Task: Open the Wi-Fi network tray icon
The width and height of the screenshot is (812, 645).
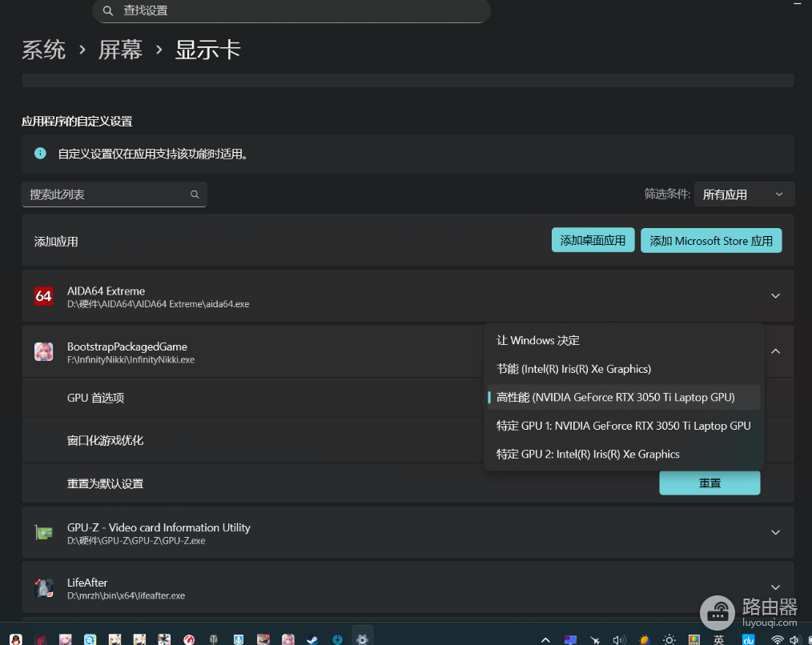Action: [777, 640]
